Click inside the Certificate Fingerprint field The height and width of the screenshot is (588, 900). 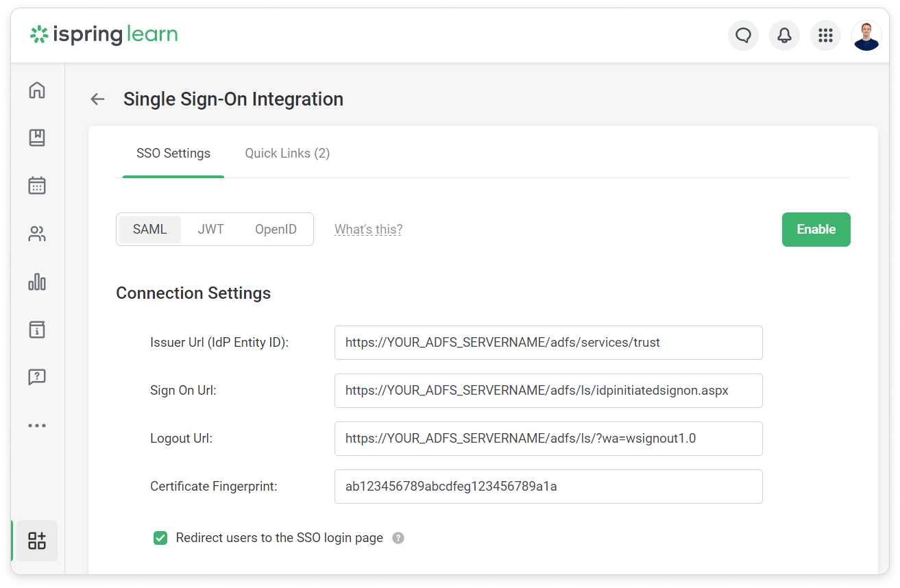point(548,486)
